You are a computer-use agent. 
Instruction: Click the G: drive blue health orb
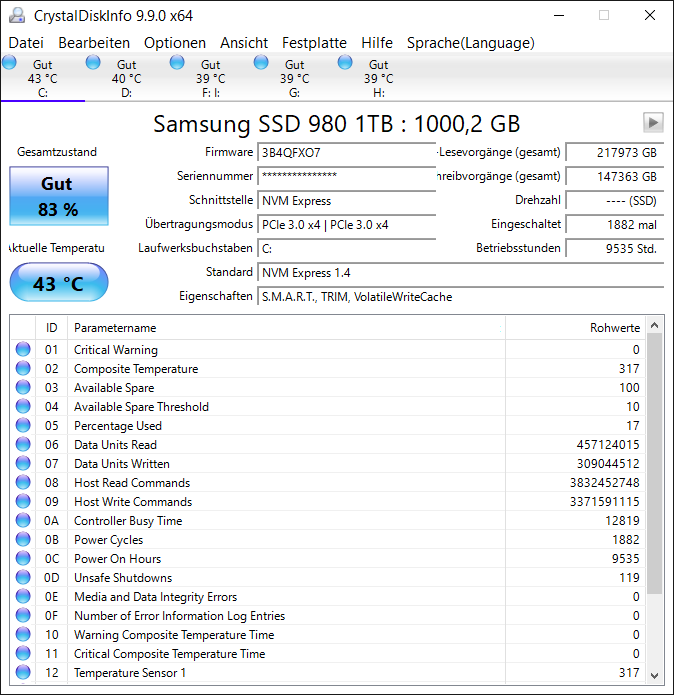click(261, 62)
